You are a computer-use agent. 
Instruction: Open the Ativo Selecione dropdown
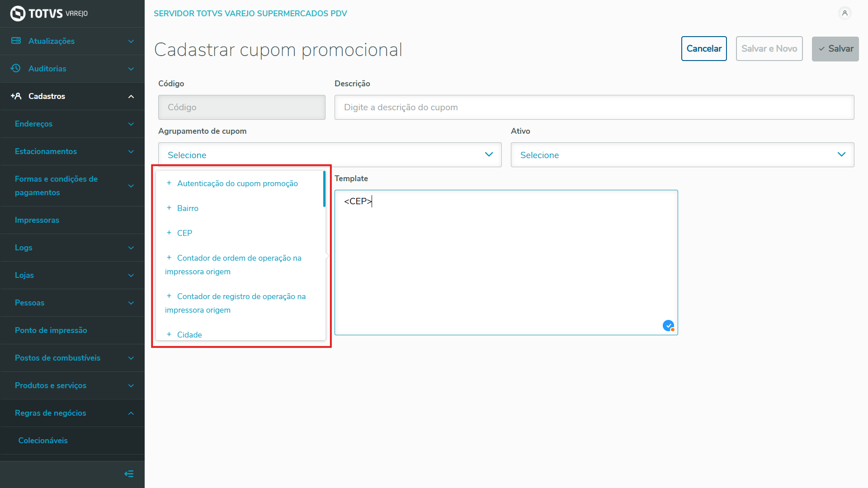click(682, 155)
